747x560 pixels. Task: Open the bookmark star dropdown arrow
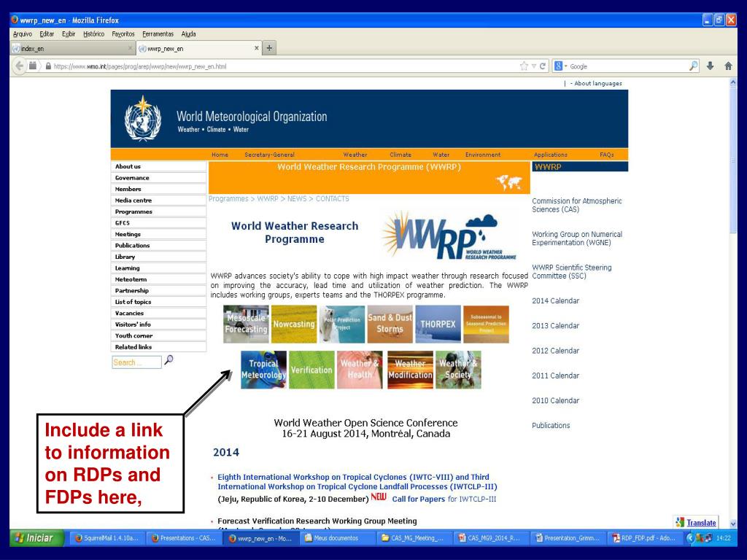[534, 66]
